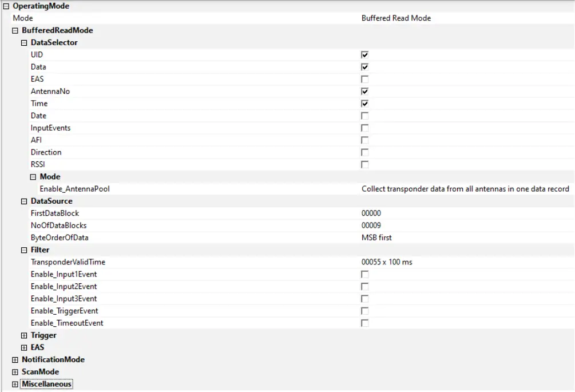Enable the RSSI checkbox
Viewport: 575px width, 392px height.
[x=364, y=165]
